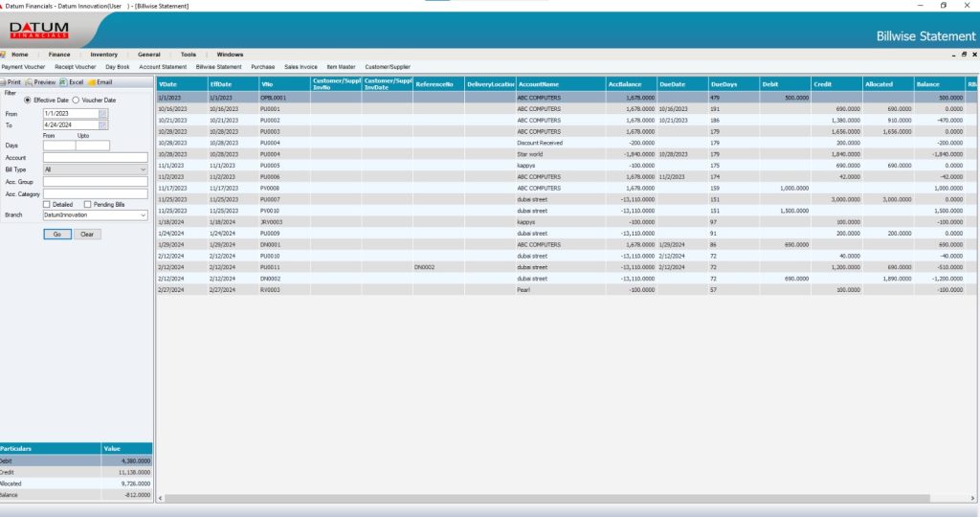The height and width of the screenshot is (517, 980).
Task: Select the Effective Date radio button
Action: (x=28, y=100)
